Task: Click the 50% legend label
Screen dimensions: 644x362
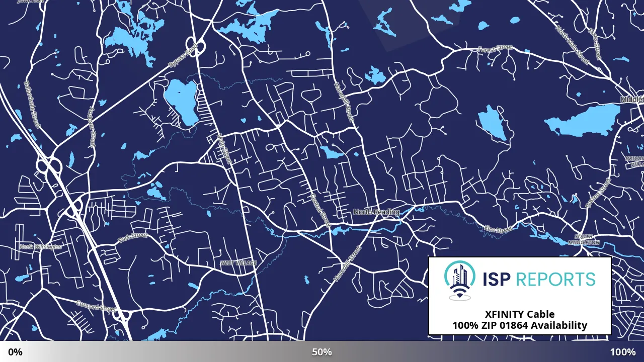Action: 322,352
